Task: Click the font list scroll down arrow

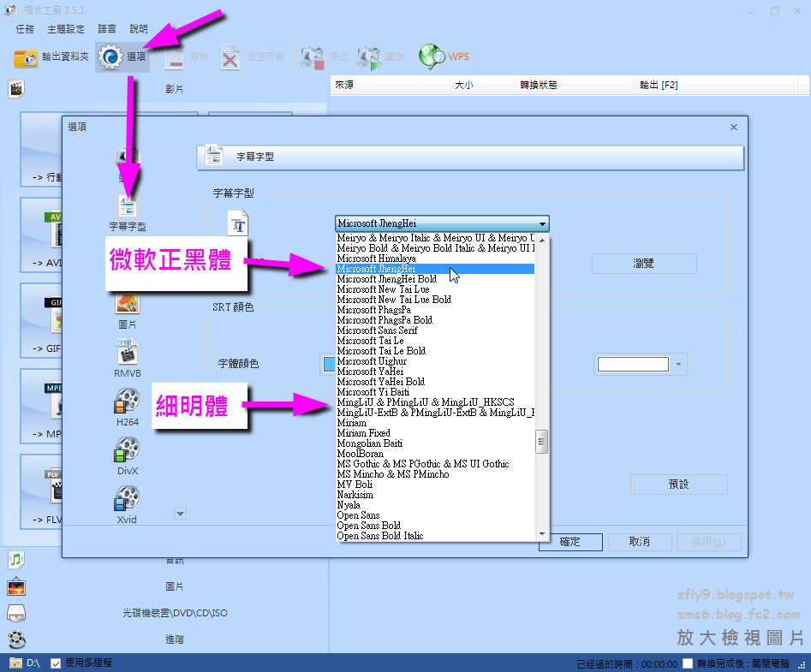Action: pos(542,534)
